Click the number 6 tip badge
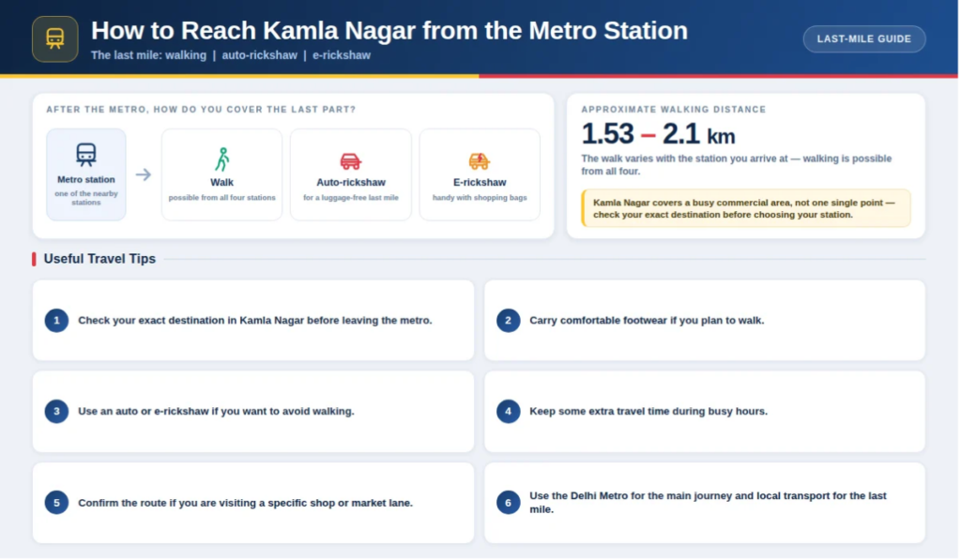Screen dimensions: 961x560 (x=508, y=503)
